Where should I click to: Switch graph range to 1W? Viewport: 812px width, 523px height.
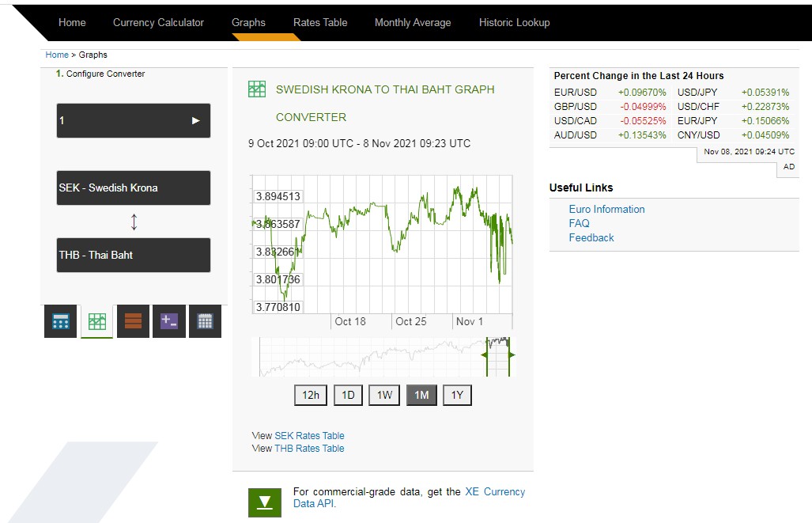point(384,395)
